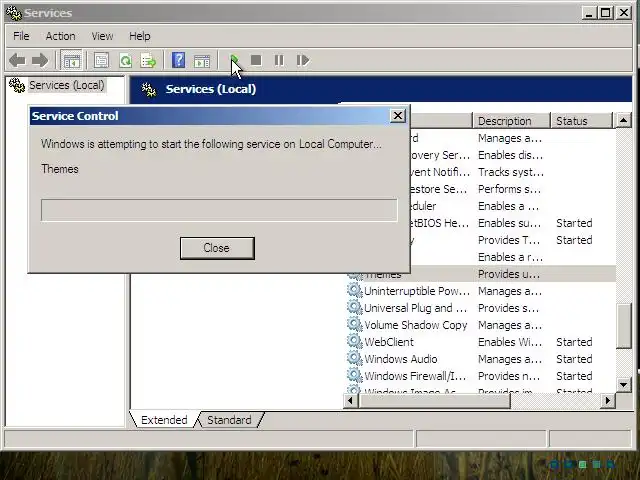Open the File menu
The height and width of the screenshot is (480, 640).
tap(21, 36)
